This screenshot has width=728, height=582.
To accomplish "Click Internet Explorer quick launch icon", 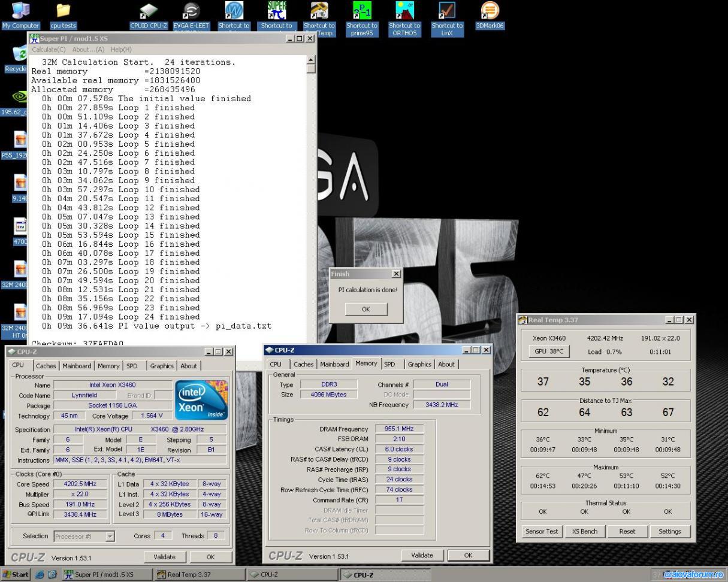I will [x=40, y=574].
